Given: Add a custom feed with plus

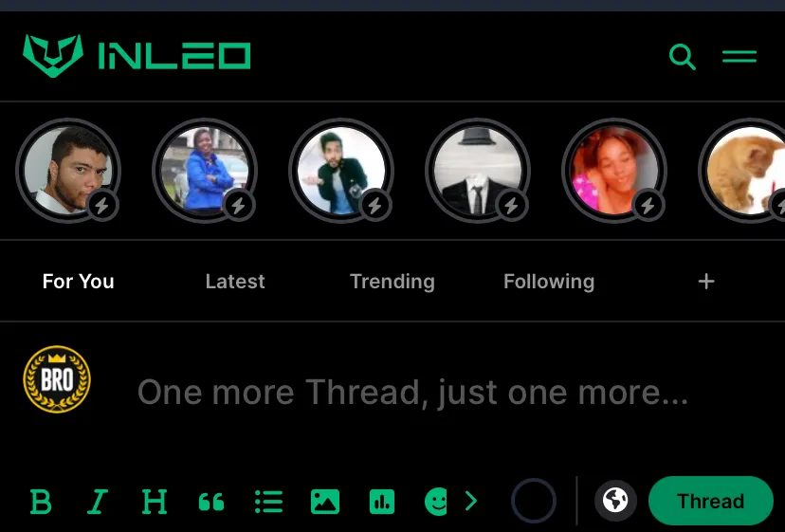Looking at the screenshot, I should coord(706,282).
